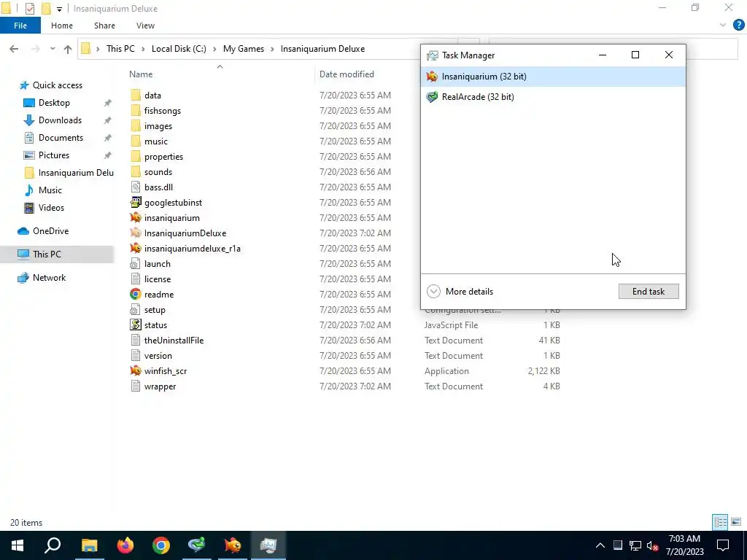Switch to Insaniquarium fish taskbar icon
The image size is (747, 560).
[233, 545]
